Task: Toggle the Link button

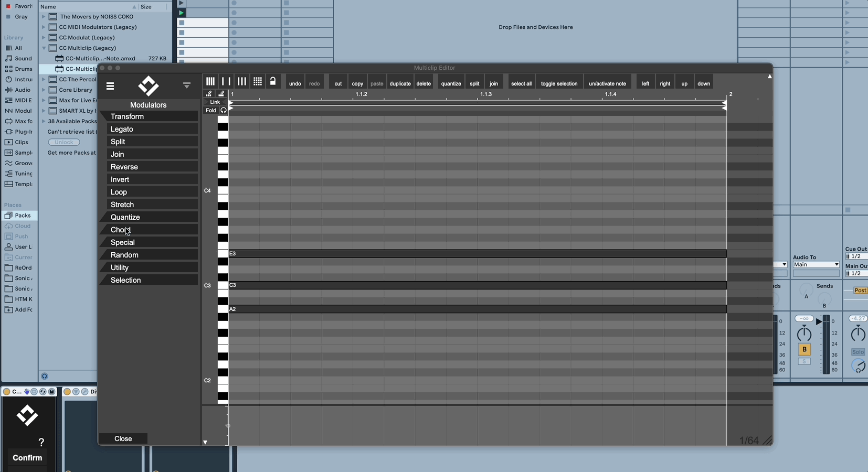Action: (215, 102)
